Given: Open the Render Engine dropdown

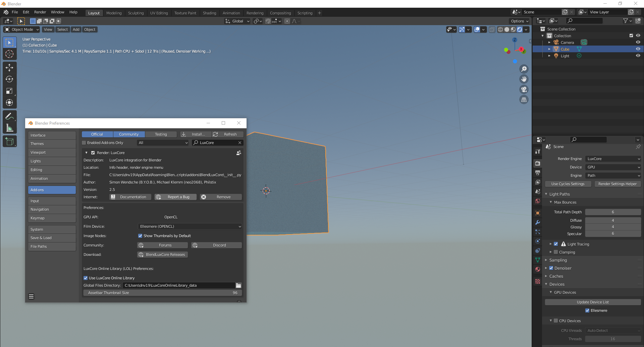Looking at the screenshot, I should click(613, 159).
